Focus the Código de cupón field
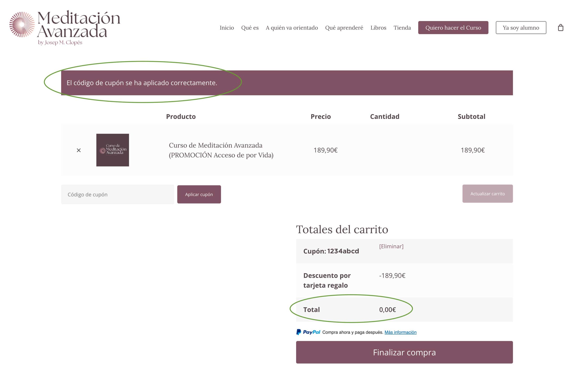The height and width of the screenshot is (392, 573). click(x=117, y=194)
